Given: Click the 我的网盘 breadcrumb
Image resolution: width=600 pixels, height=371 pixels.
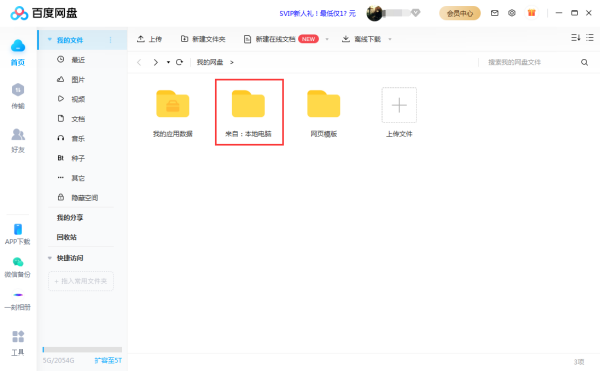Looking at the screenshot, I should (x=210, y=62).
